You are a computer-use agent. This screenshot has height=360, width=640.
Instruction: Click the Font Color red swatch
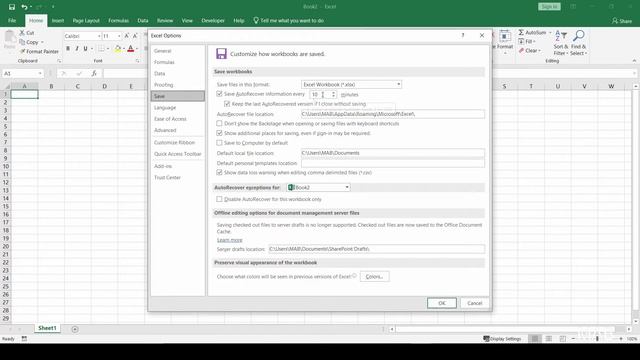[131, 49]
